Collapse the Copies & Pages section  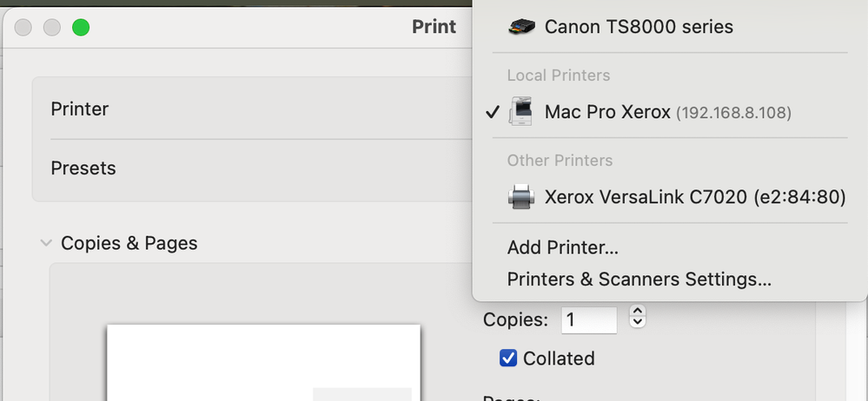(x=46, y=243)
